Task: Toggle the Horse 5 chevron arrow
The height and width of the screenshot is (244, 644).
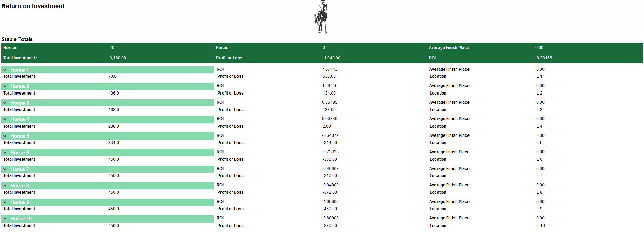Action: [5, 136]
